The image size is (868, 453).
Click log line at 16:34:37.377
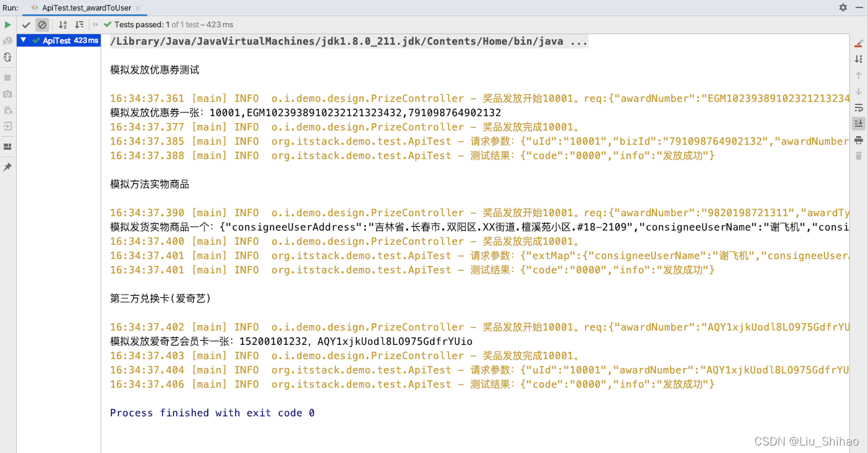(x=345, y=127)
